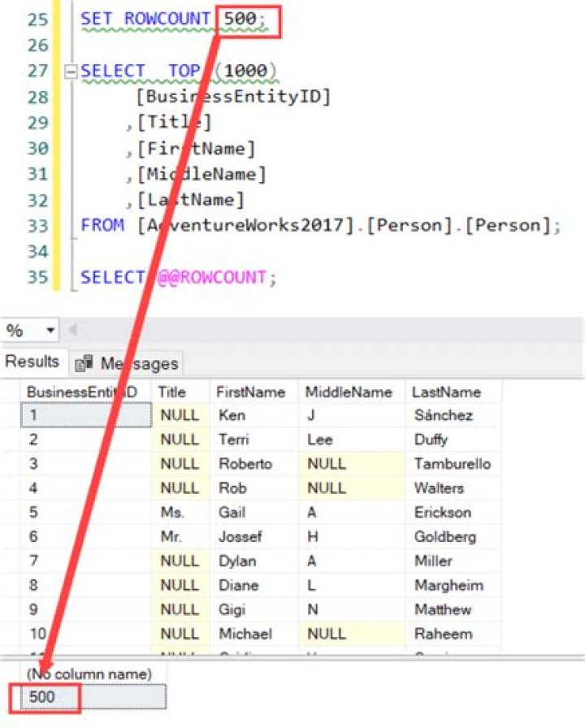Select the MiddleName column header

click(x=352, y=392)
